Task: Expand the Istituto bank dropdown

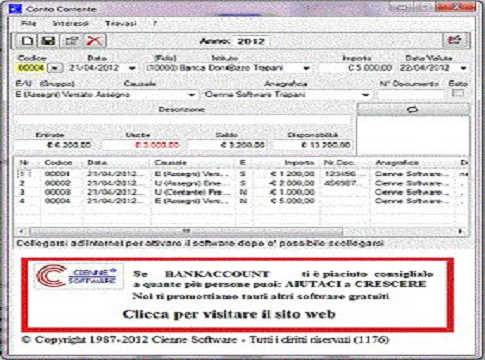Action: tap(306, 68)
